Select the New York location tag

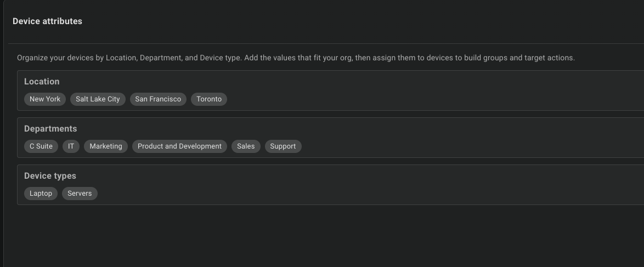45,99
